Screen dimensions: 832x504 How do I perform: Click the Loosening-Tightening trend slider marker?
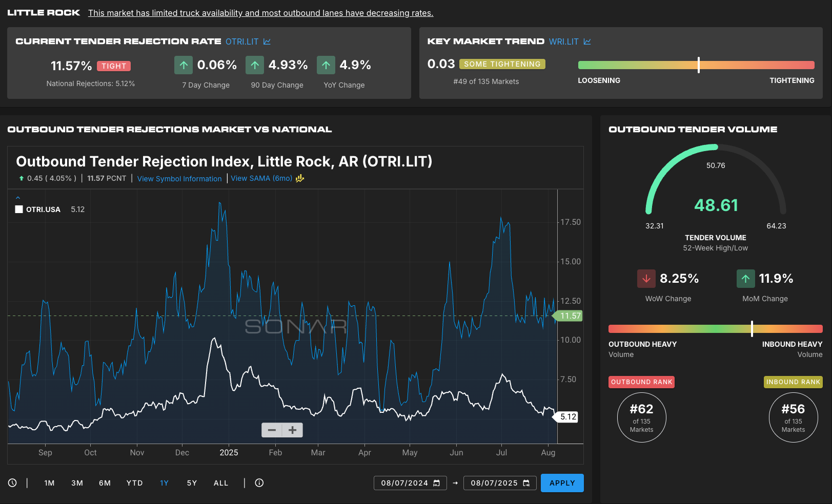click(699, 65)
